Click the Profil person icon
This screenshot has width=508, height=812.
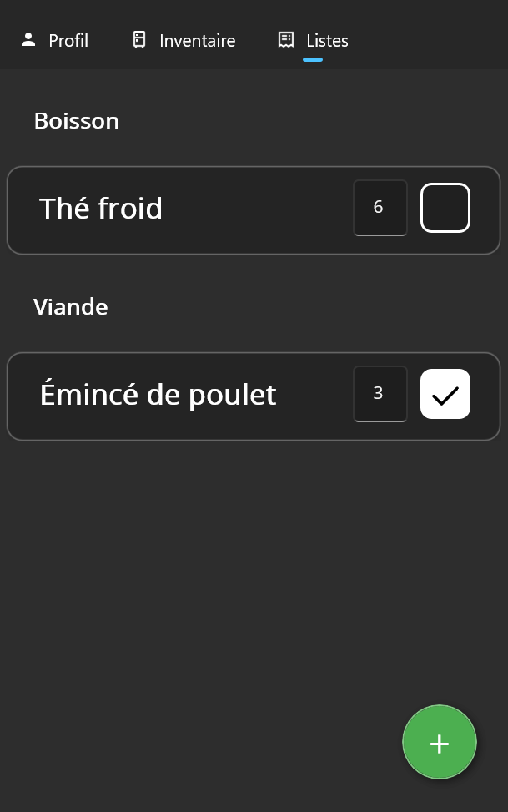point(29,38)
